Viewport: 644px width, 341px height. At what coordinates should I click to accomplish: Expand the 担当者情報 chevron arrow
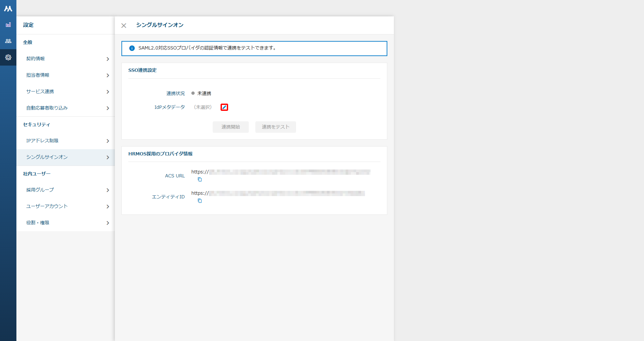(x=108, y=75)
